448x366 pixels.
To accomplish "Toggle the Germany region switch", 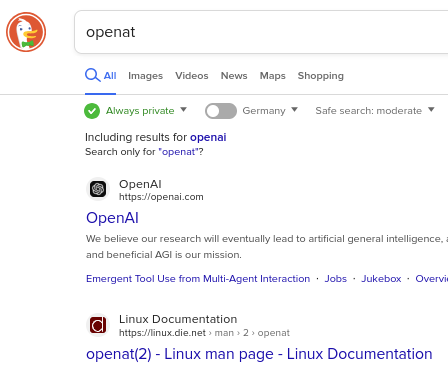I will tap(221, 111).
